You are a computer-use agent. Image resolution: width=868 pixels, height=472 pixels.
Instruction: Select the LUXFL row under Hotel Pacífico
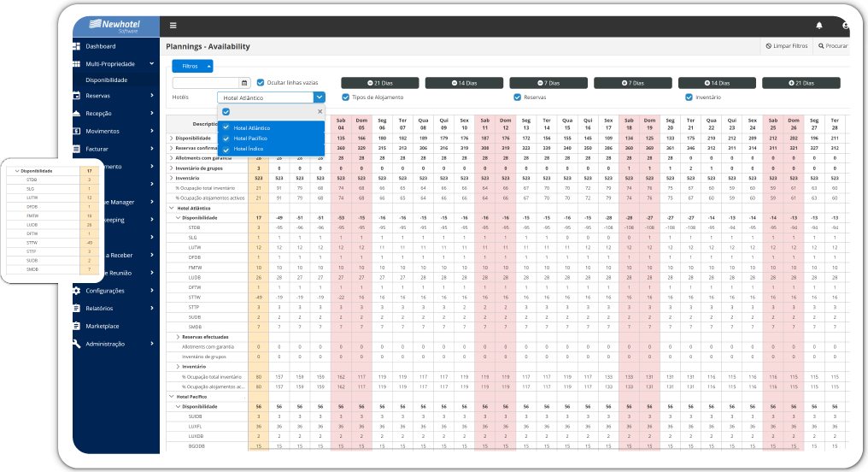point(195,427)
